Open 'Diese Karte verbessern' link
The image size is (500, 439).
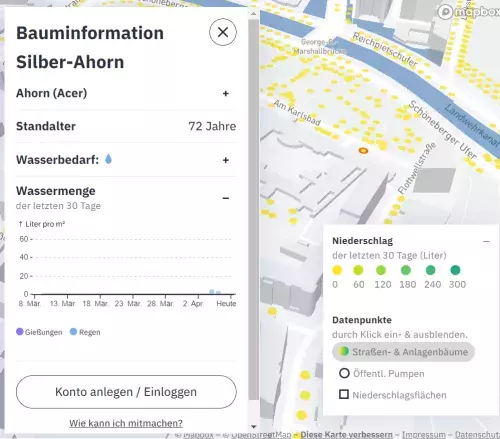click(346, 435)
